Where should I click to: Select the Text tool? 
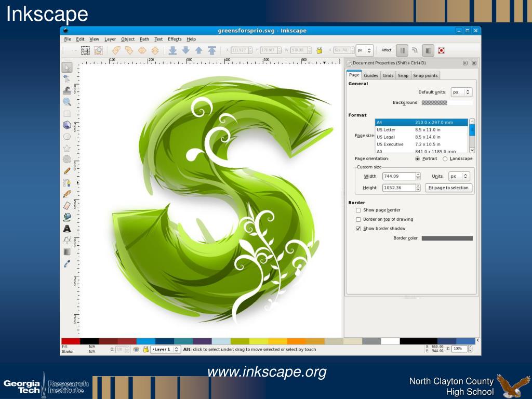coord(67,229)
